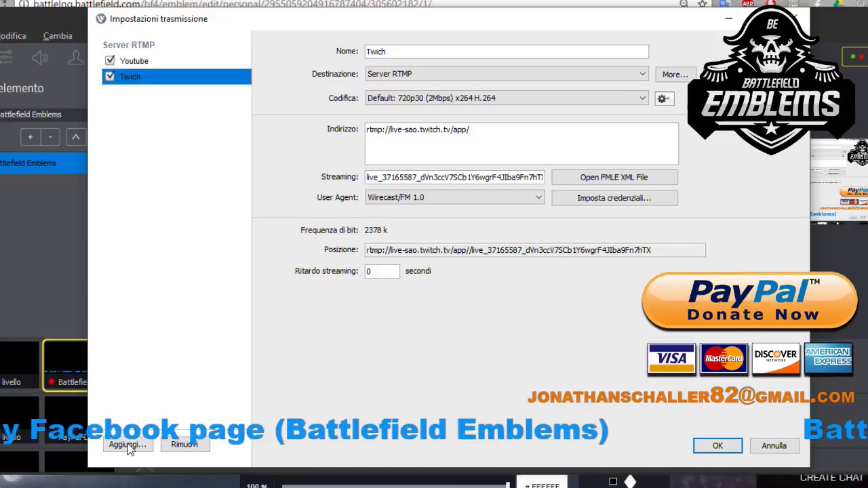The width and height of the screenshot is (868, 488).
Task: Set the Ritardo streaming seconds field
Action: coord(382,271)
